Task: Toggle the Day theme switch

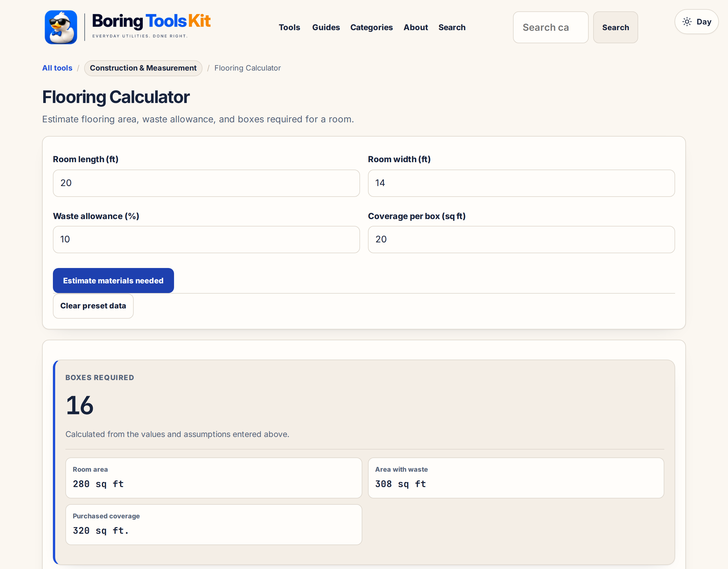Action: (x=696, y=22)
